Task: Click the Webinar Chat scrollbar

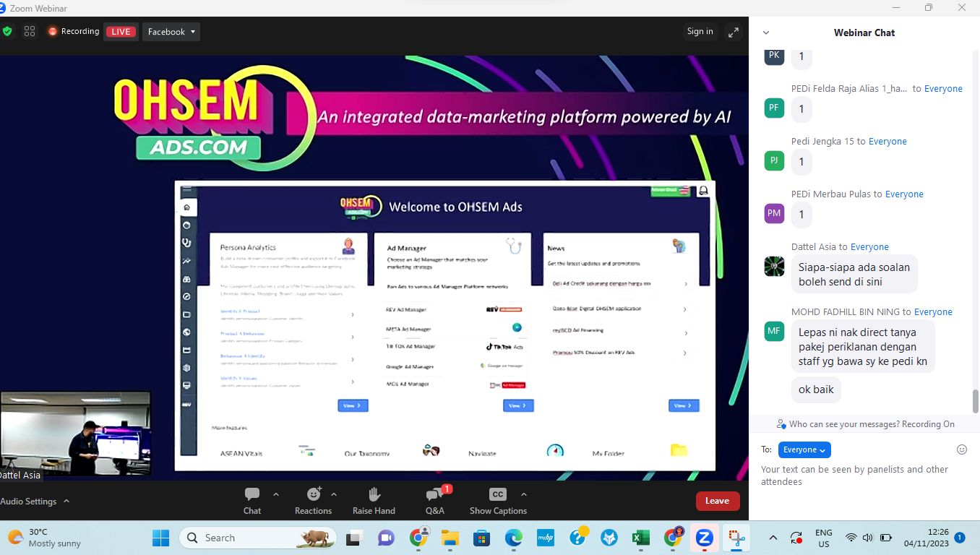Action: pyautogui.click(x=975, y=401)
